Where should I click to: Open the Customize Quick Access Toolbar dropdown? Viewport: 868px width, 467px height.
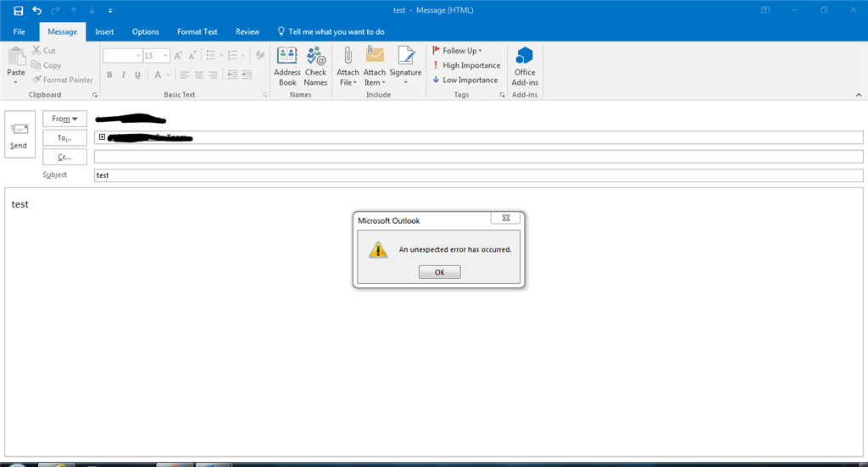click(x=110, y=10)
